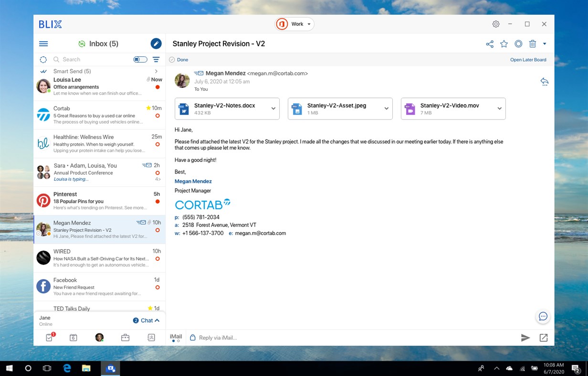
Task: Open the briefcase tab icon
Action: [125, 338]
